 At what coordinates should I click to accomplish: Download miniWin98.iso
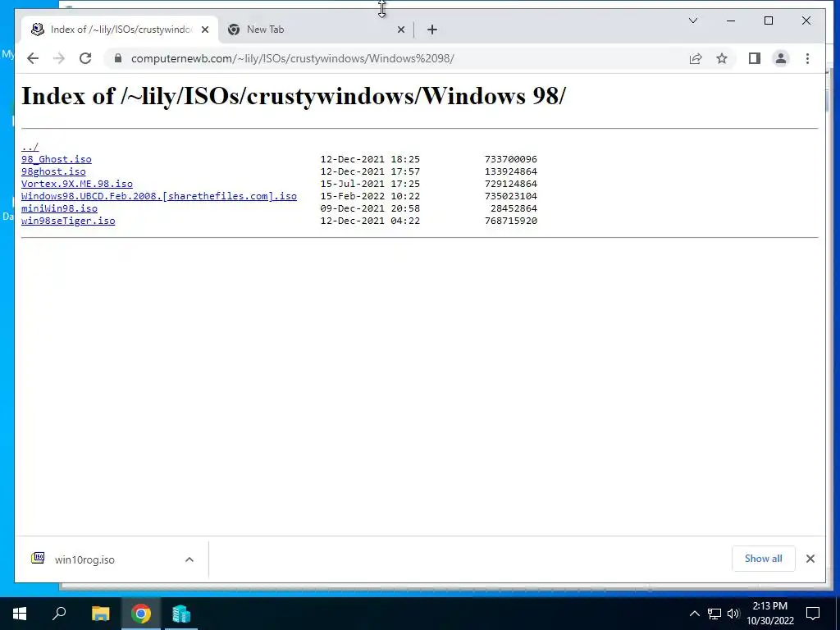[x=59, y=208]
